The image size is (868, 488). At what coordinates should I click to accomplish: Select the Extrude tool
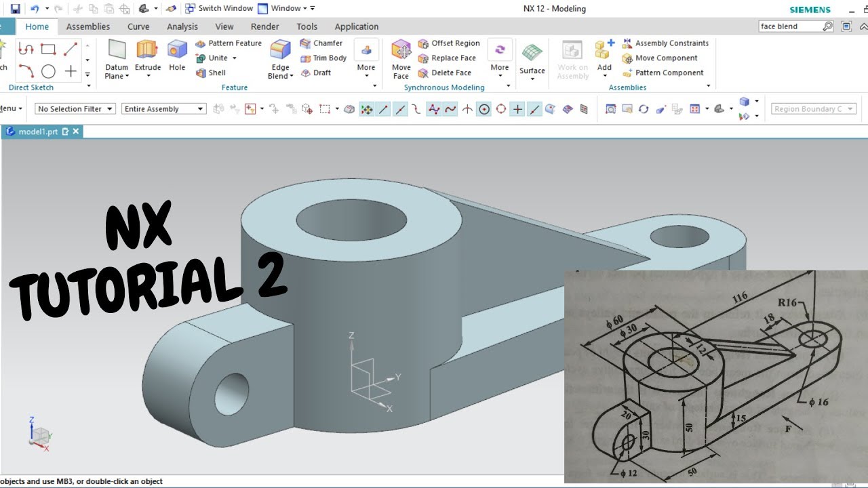(148, 59)
